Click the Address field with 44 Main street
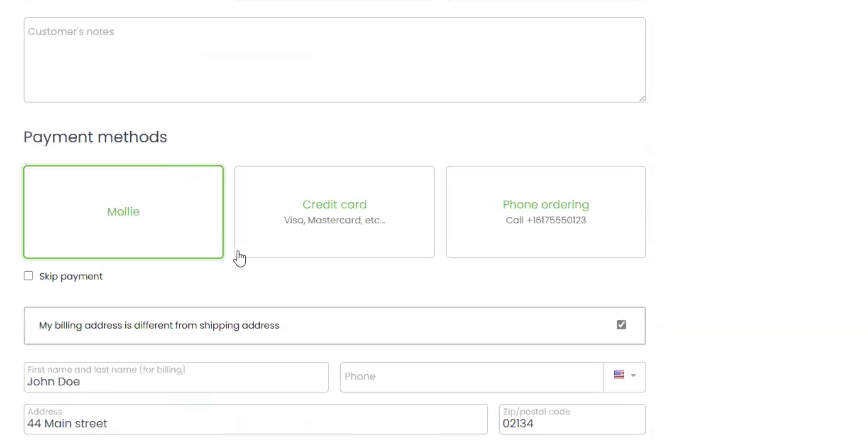The image size is (868, 442). 255,419
